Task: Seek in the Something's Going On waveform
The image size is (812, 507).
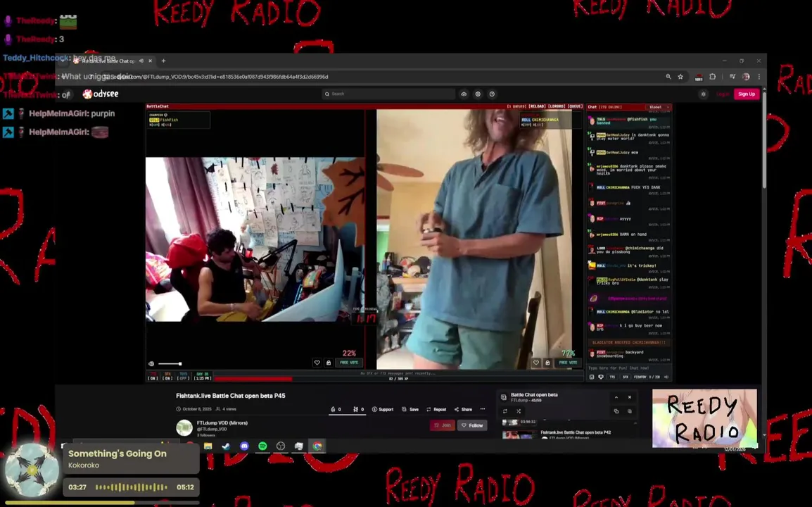Action: 132,487
